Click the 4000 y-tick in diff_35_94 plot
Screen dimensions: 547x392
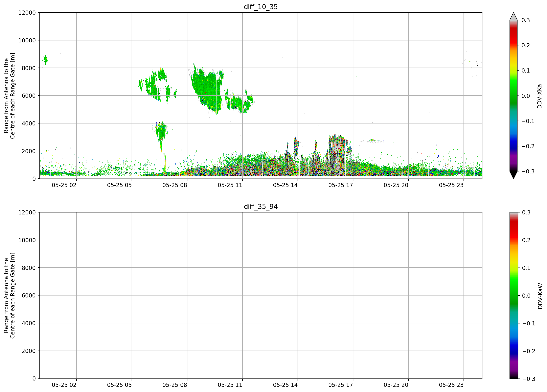[x=29, y=323]
